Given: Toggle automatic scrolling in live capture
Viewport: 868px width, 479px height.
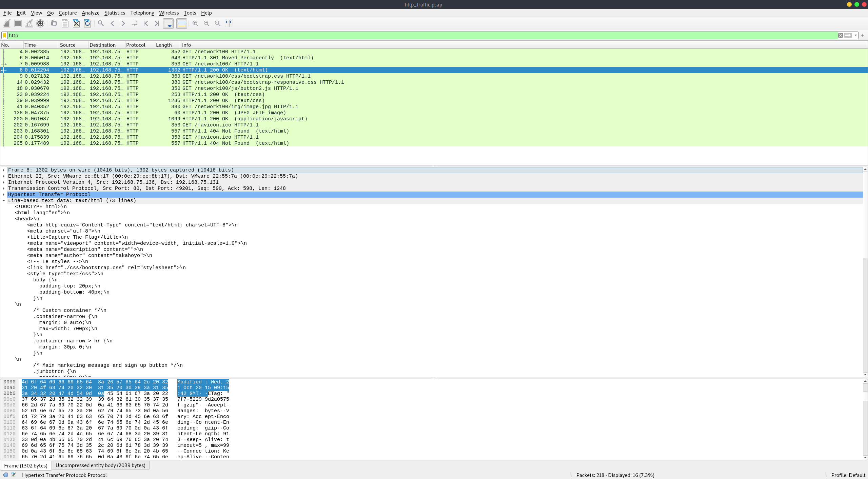Looking at the screenshot, I should [168, 23].
